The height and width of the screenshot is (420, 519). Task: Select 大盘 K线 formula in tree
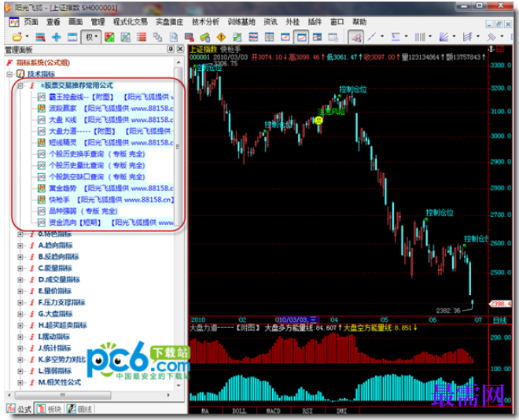pos(111,120)
